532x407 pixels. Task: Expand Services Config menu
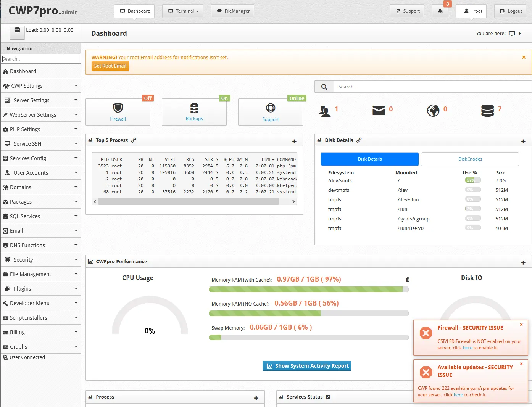click(40, 158)
